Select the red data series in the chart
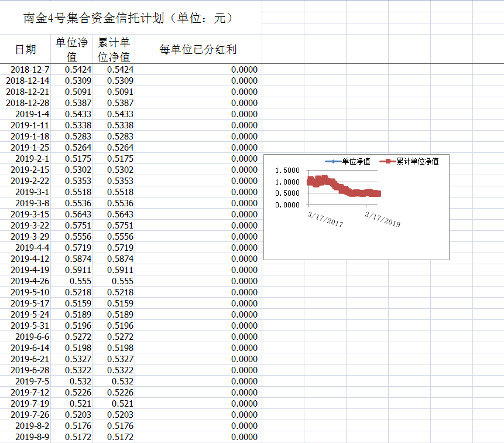 click(x=344, y=186)
